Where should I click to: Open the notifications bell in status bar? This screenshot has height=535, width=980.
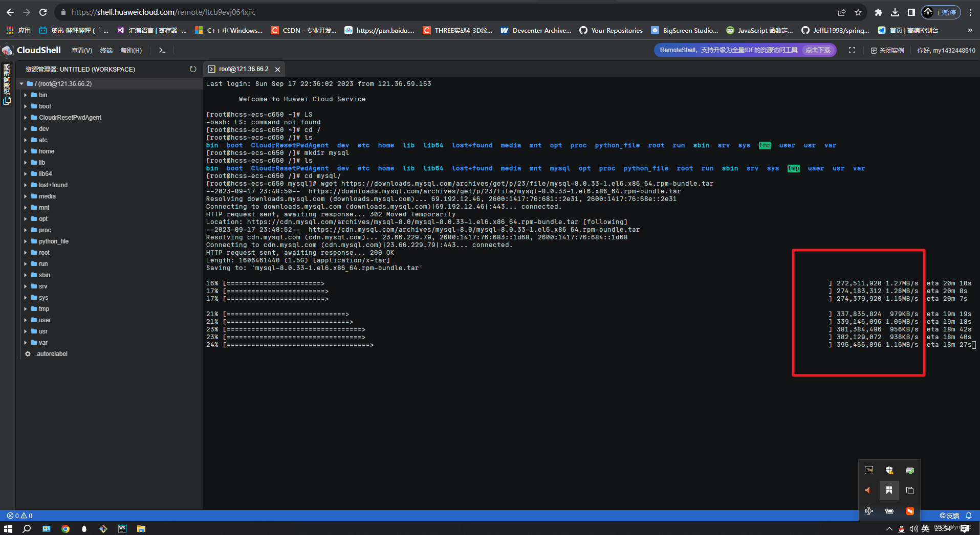coord(969,516)
